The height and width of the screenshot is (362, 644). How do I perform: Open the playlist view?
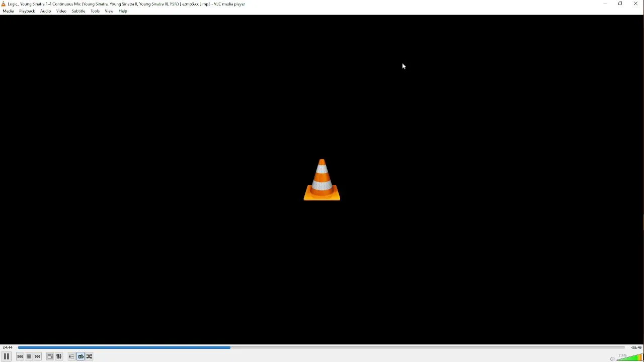click(x=71, y=357)
